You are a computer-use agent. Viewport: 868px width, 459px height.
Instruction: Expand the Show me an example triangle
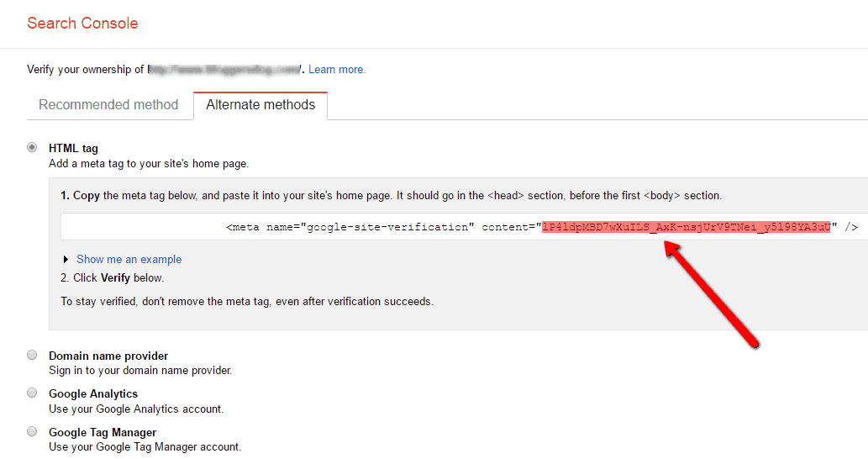click(x=66, y=259)
